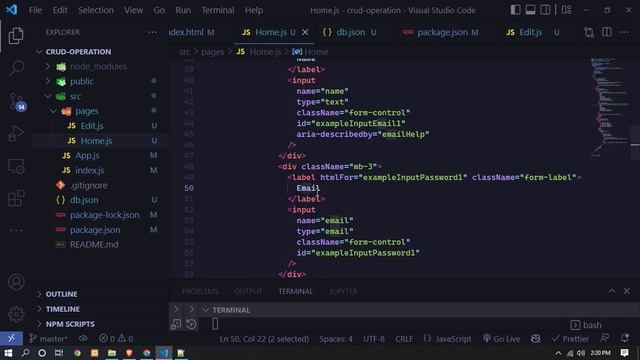Open problems count errors and warnings

pyautogui.click(x=116, y=339)
